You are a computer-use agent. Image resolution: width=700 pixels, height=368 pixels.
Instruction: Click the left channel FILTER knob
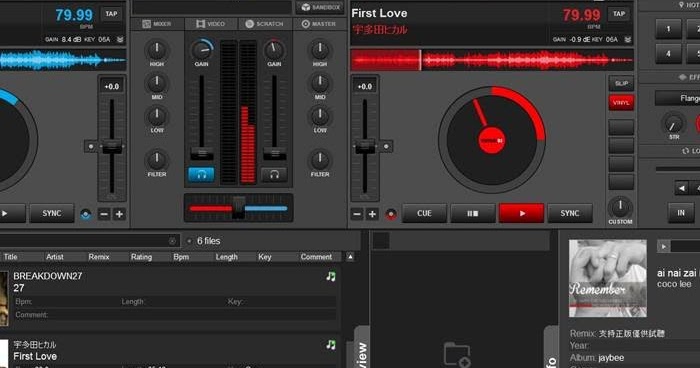(157, 160)
